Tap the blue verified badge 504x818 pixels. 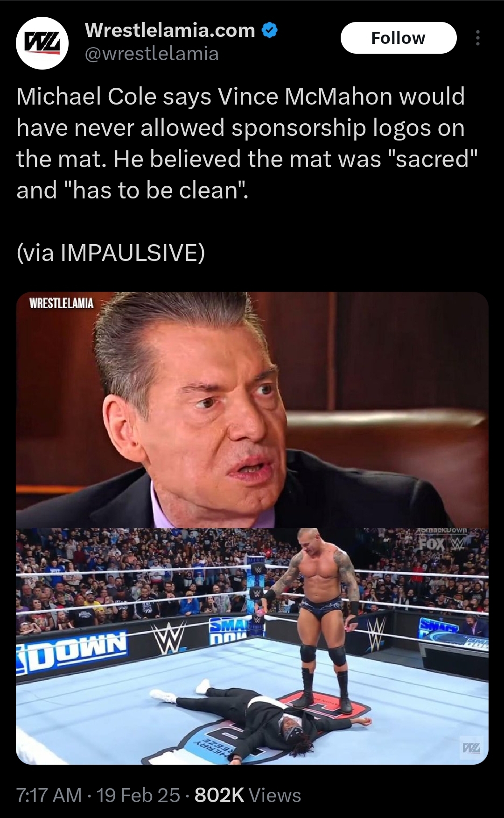pos(270,31)
